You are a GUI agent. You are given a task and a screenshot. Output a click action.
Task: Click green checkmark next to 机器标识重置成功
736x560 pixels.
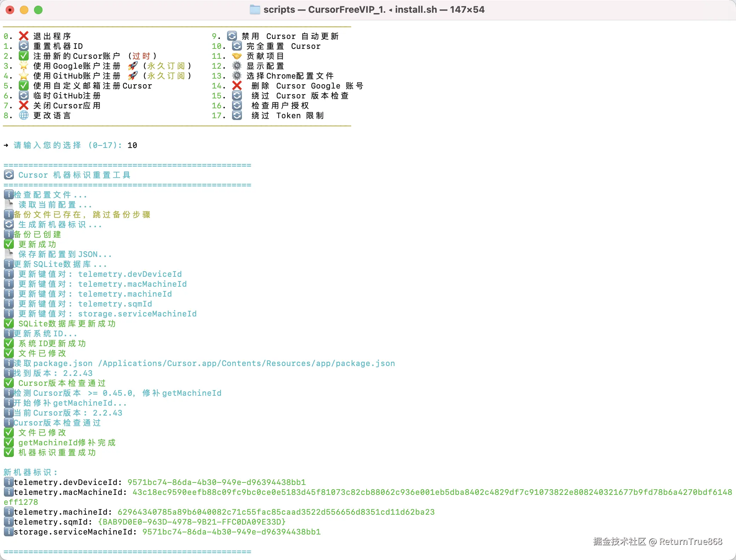point(9,452)
